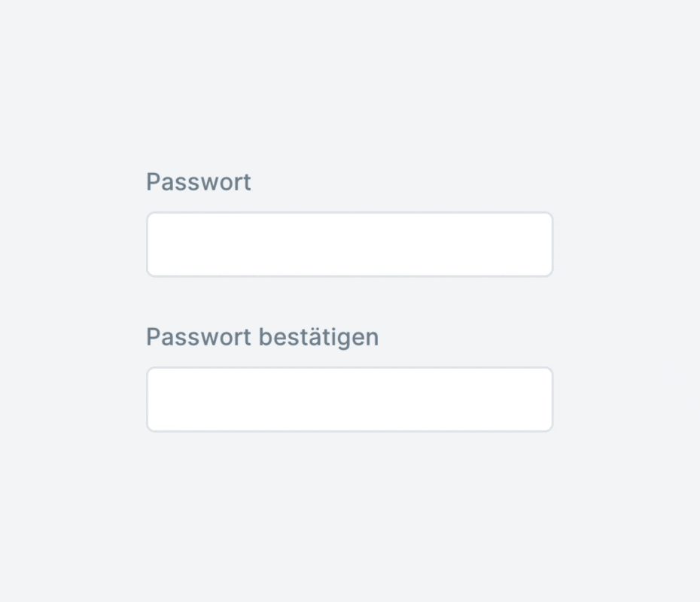700x602 pixels.
Task: Choose the field for entering a password
Action: coord(349,244)
